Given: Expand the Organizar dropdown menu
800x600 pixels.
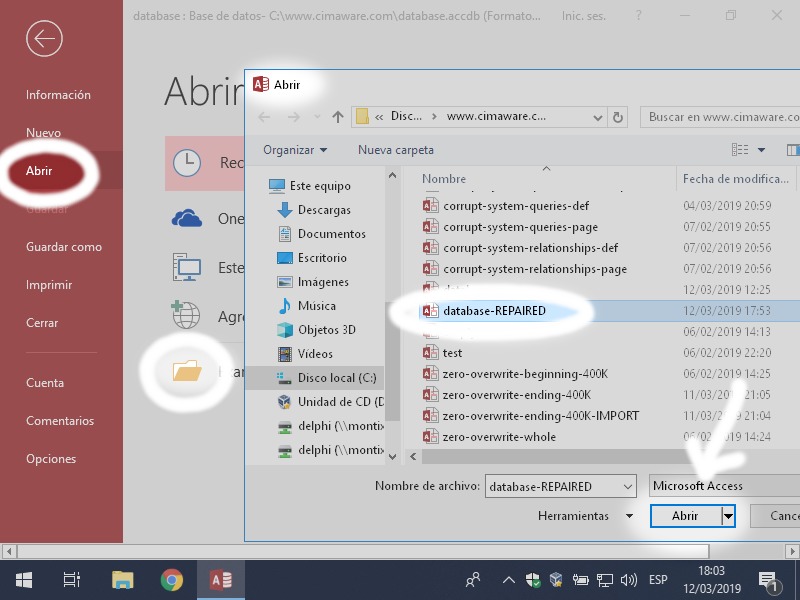Looking at the screenshot, I should click(x=295, y=150).
